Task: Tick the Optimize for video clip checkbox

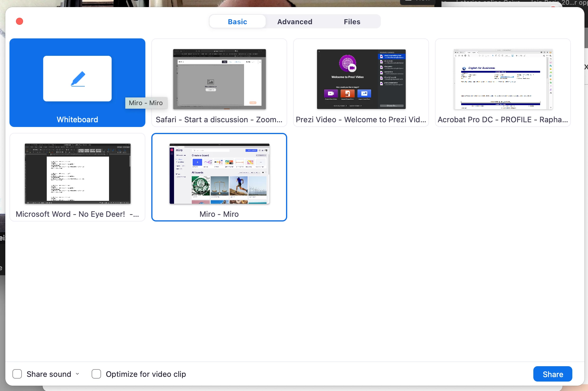Action: (96, 374)
